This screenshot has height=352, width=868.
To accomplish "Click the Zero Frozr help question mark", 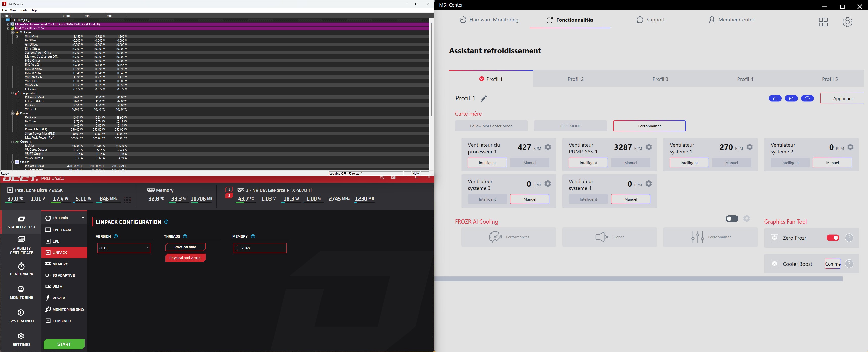I will tap(849, 238).
